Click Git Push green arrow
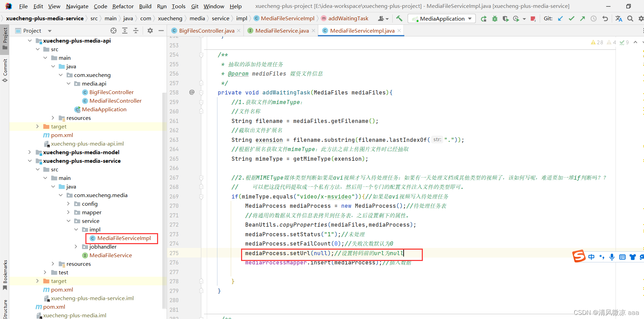The height and width of the screenshot is (319, 644). click(582, 19)
